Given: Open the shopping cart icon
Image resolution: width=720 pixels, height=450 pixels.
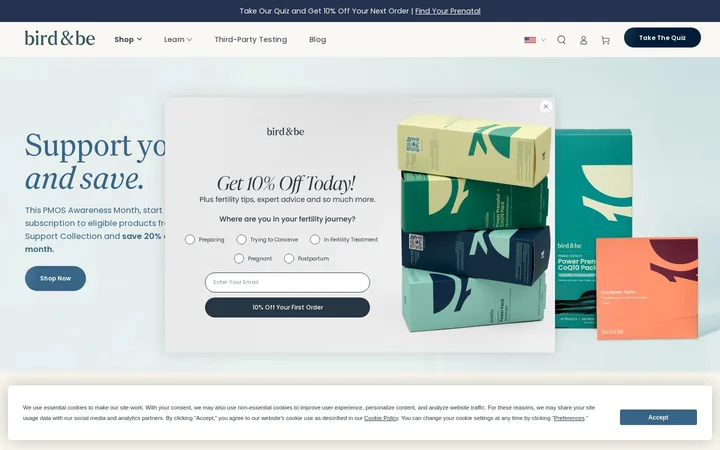Looking at the screenshot, I should coord(605,40).
